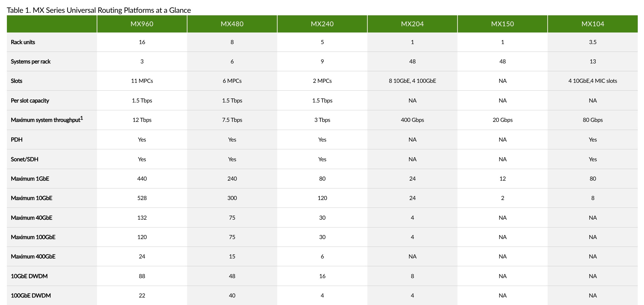644x305 pixels.
Task: Click the 11 MPCs slots cell
Action: 142,81
